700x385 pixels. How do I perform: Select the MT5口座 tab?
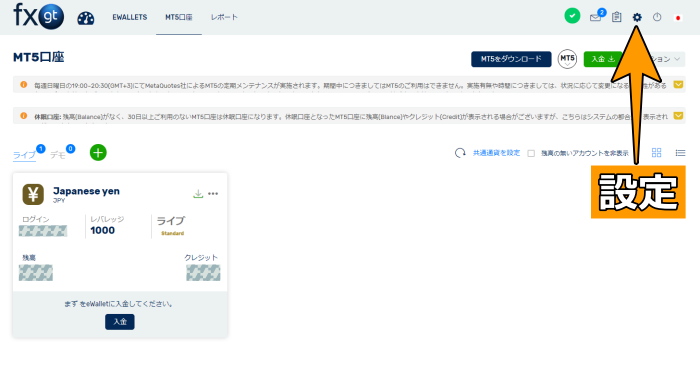tap(179, 17)
